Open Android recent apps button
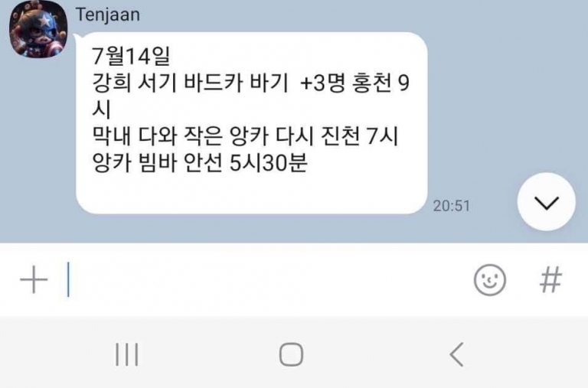This screenshot has width=588, height=388. click(x=127, y=354)
